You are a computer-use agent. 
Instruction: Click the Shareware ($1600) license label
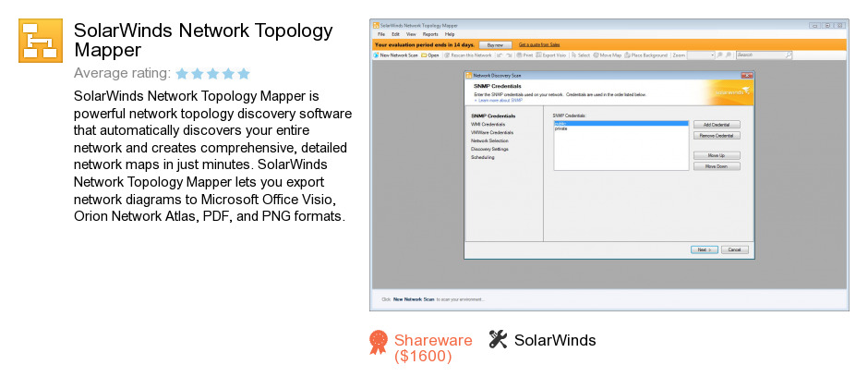(433, 348)
